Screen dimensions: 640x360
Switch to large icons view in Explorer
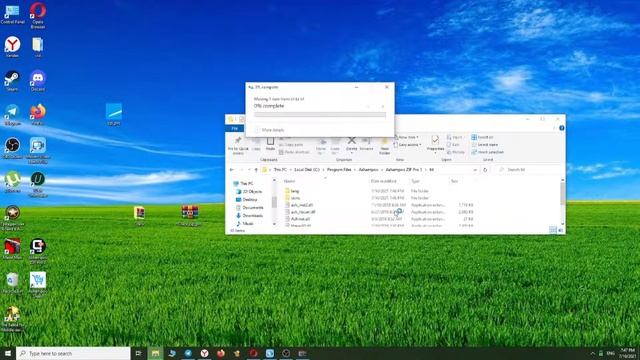tap(560, 231)
